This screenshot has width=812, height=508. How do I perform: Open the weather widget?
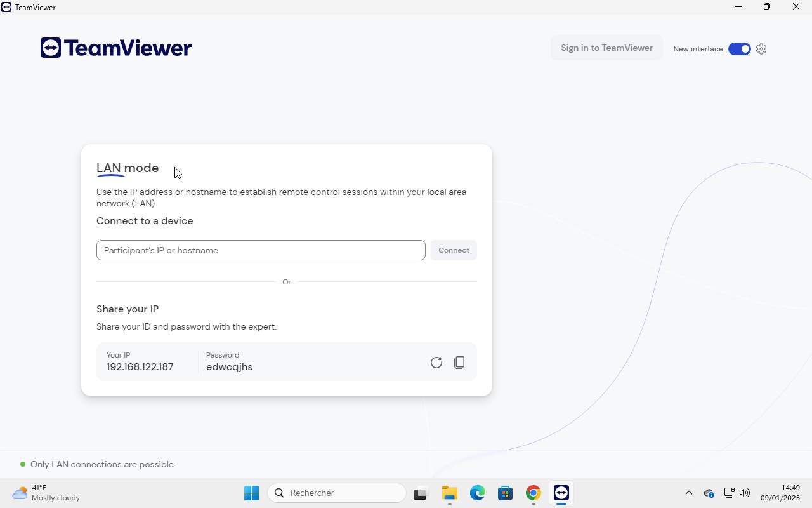46,493
